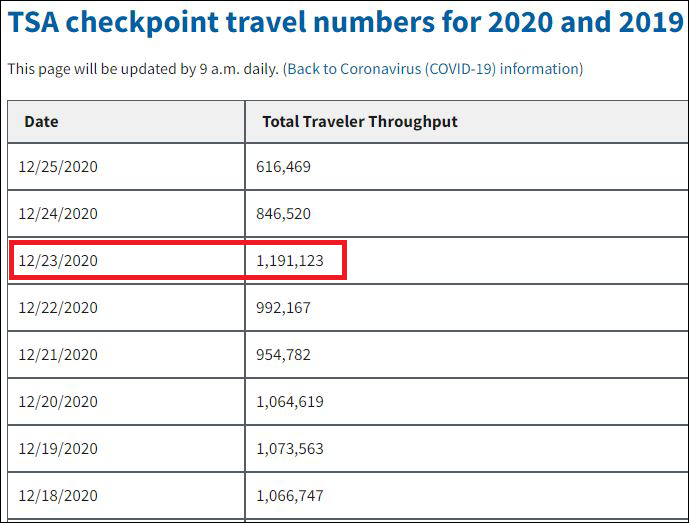Click the 12/19/2020 date cell
This screenshot has height=523, width=689.
[x=58, y=449]
